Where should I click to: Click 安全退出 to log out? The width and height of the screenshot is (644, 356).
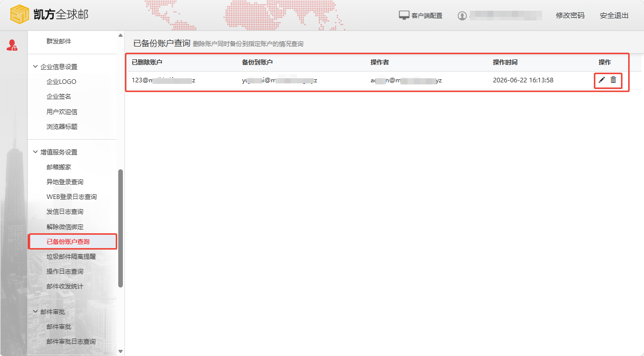(614, 15)
